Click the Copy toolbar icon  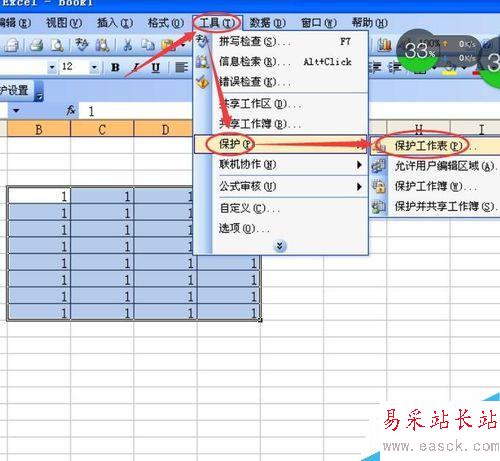(147, 45)
